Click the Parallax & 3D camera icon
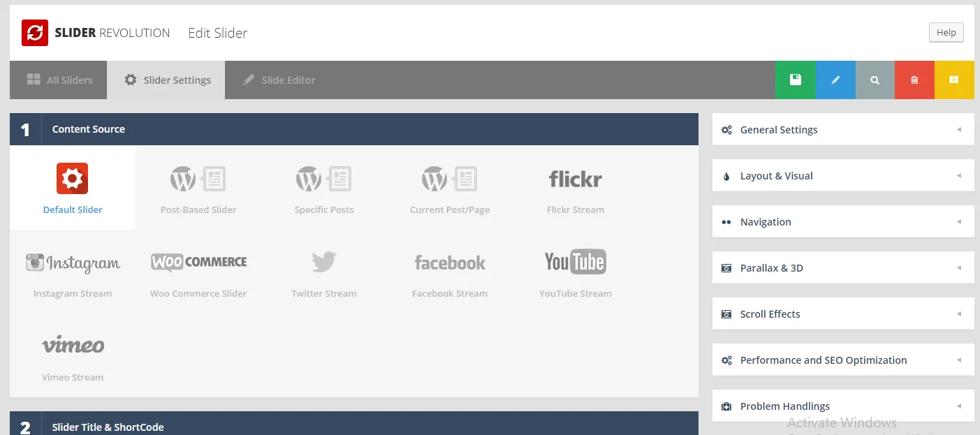 click(x=726, y=268)
